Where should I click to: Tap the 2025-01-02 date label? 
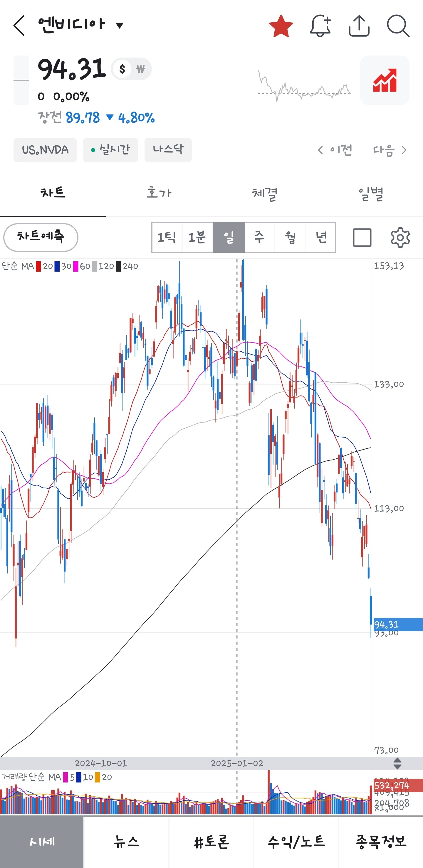tap(237, 763)
